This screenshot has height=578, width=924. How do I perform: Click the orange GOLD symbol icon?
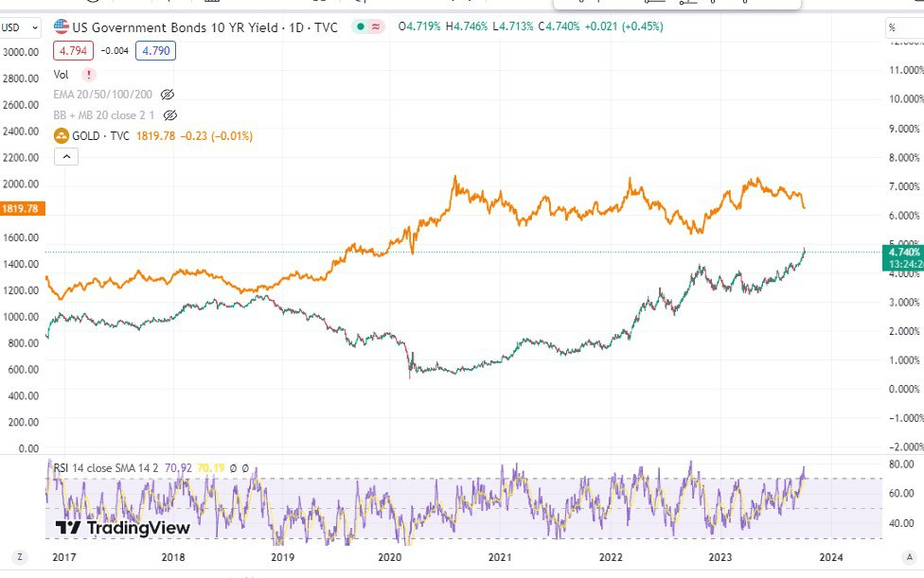point(62,136)
